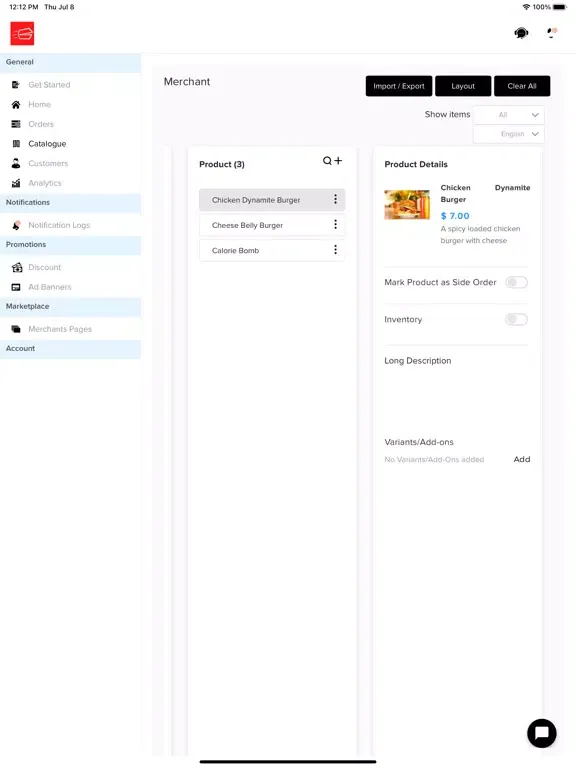Add a new product with plus icon
The height and width of the screenshot is (768, 576).
point(338,160)
